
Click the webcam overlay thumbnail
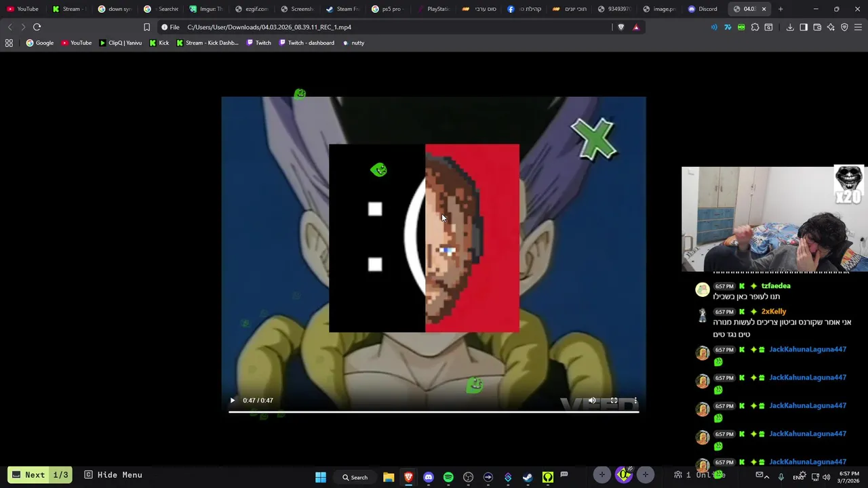[774, 219]
